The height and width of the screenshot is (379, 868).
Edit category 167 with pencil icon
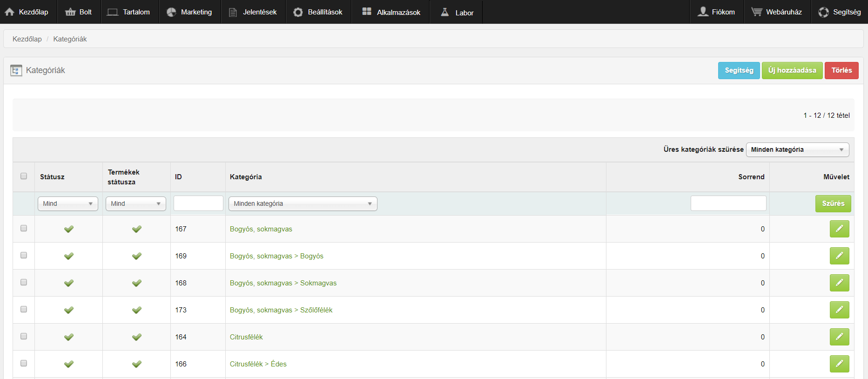[840, 229]
